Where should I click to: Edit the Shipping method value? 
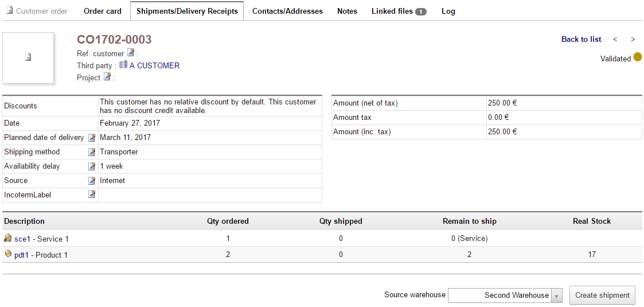click(91, 152)
